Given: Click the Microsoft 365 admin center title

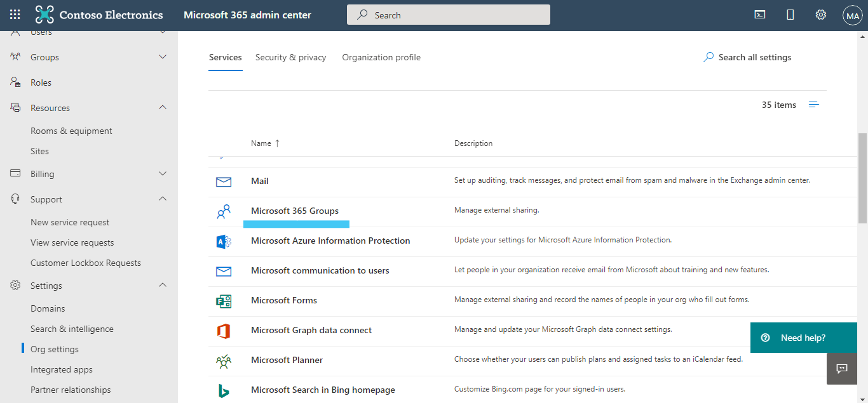Looking at the screenshot, I should (x=247, y=15).
